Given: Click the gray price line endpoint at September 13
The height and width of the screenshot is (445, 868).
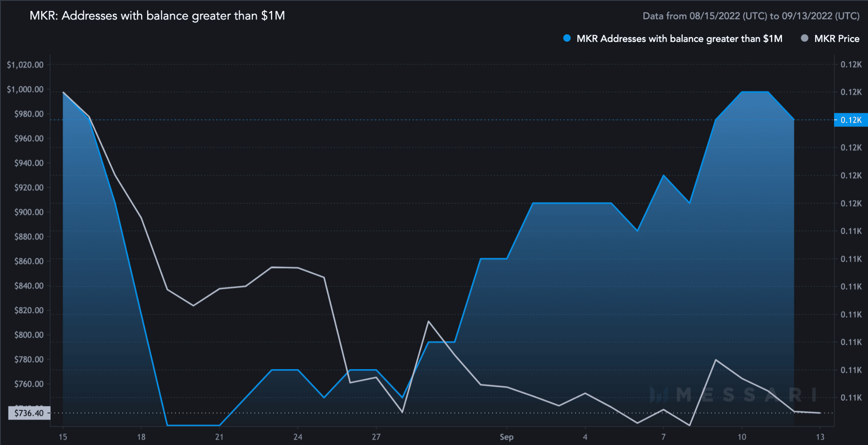Looking at the screenshot, I should [x=820, y=413].
